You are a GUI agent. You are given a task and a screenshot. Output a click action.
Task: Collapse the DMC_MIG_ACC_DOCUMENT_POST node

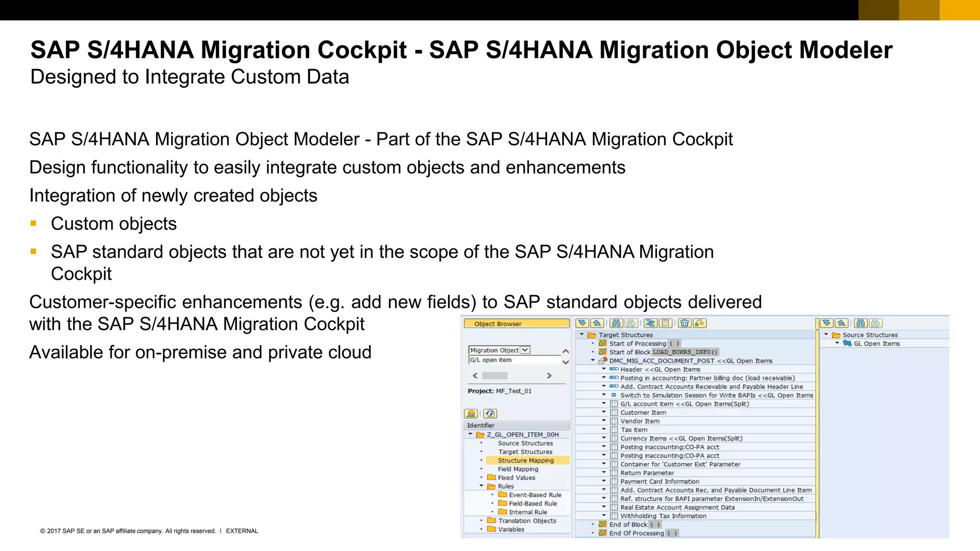click(x=593, y=361)
